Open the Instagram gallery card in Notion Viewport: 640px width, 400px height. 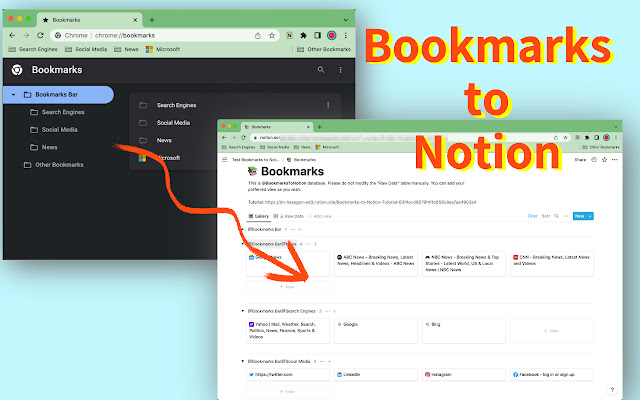(x=464, y=374)
